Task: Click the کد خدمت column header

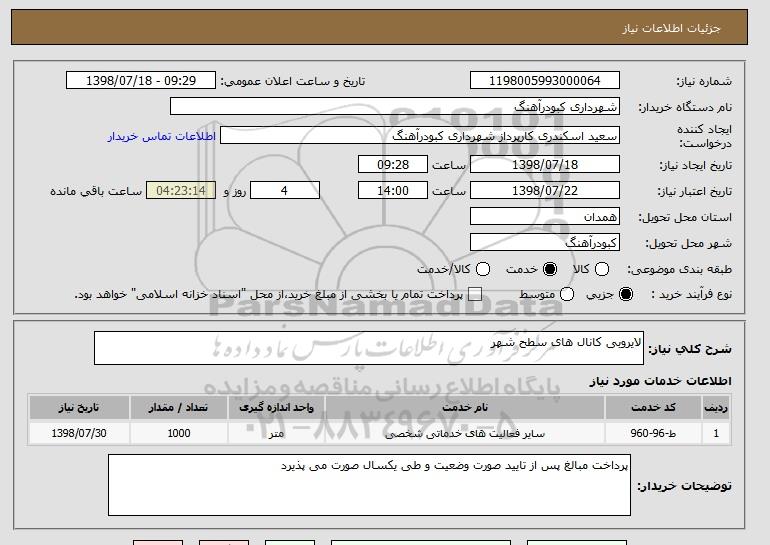Action: coord(654,408)
